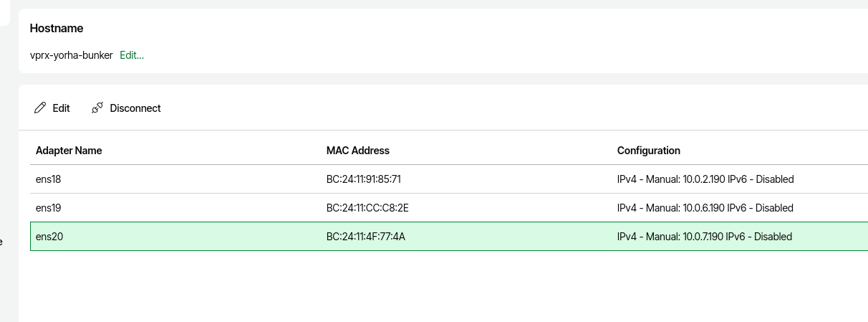The height and width of the screenshot is (322, 868).
Task: Click the Configuration column header
Action: [x=649, y=151]
